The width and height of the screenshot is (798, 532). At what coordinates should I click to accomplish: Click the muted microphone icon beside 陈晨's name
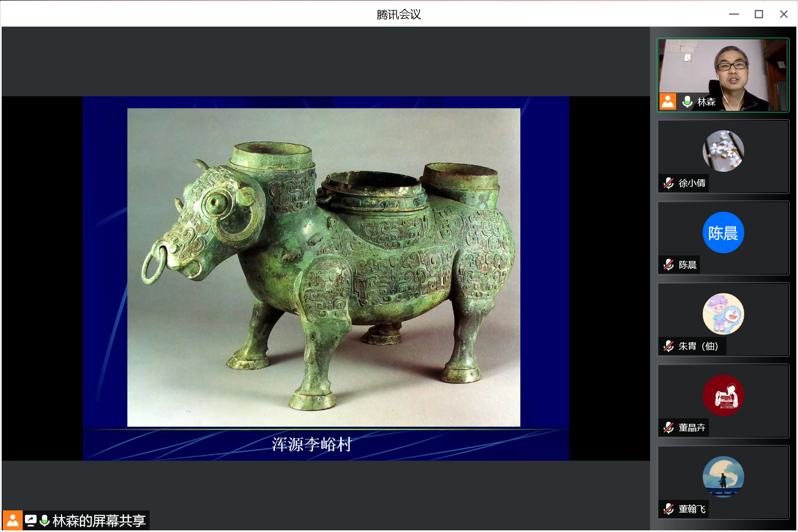click(x=669, y=265)
